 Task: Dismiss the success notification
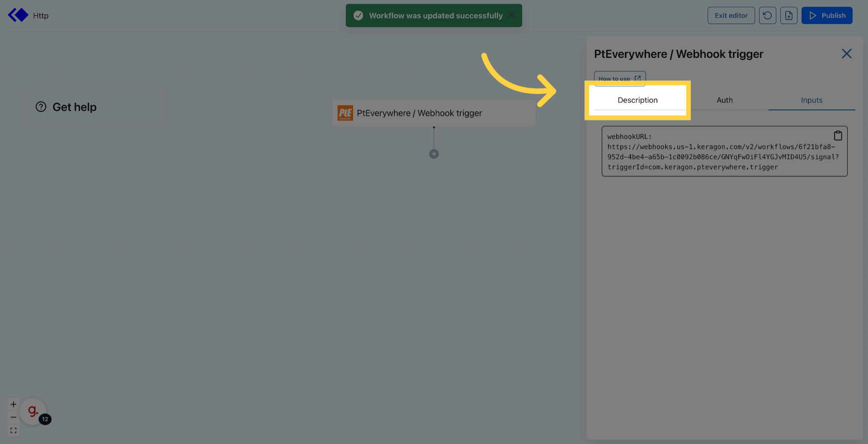coord(512,15)
